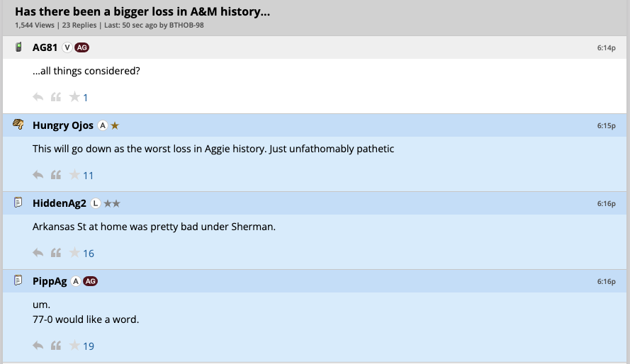Quote PippAg's 77-0 post
This screenshot has height=364, width=630.
coord(56,346)
